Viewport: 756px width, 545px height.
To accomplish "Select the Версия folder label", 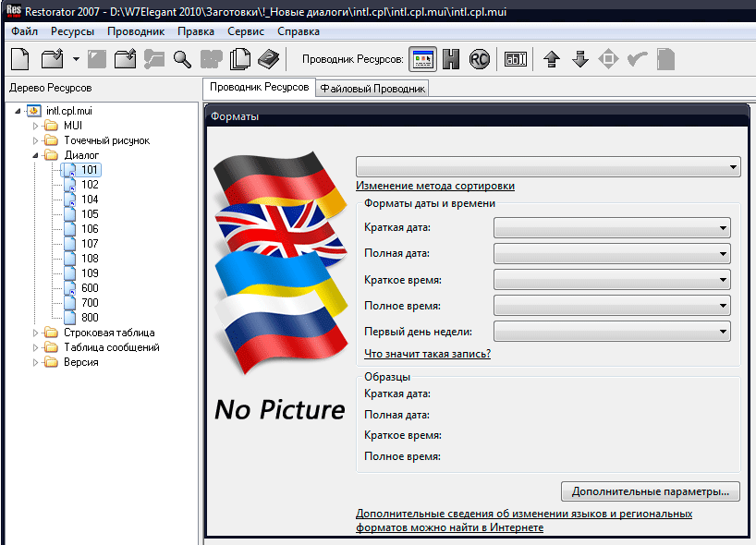I will click(x=81, y=362).
